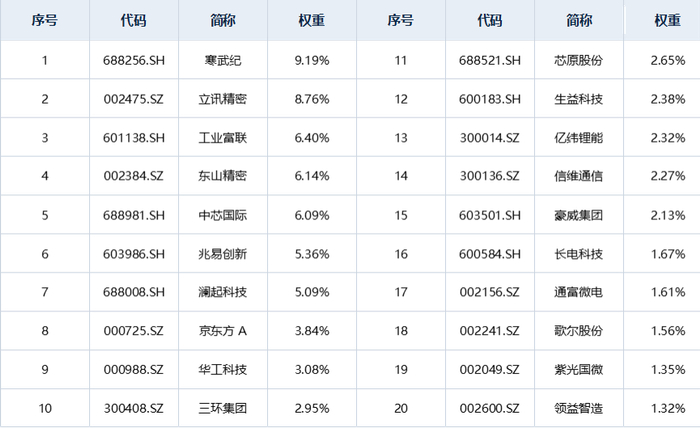700x428 pixels.
Task: Click stock code 002475.SZ
Action: coord(133,99)
